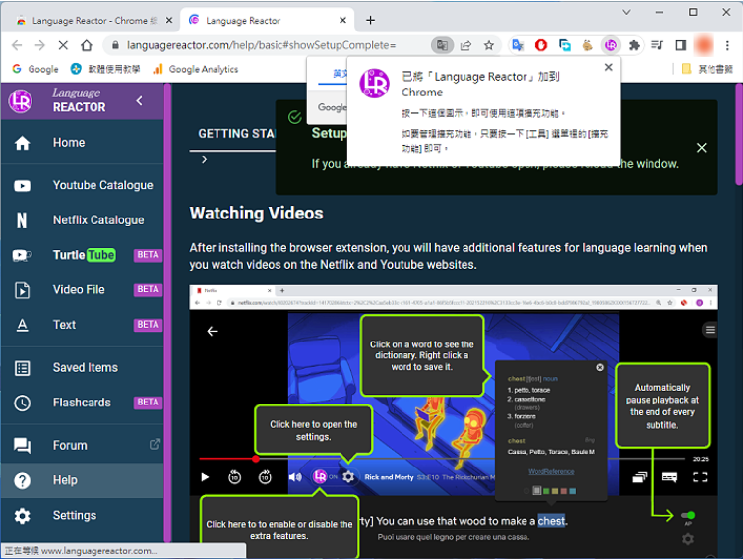Click the tutorial screenshot image

454,421
